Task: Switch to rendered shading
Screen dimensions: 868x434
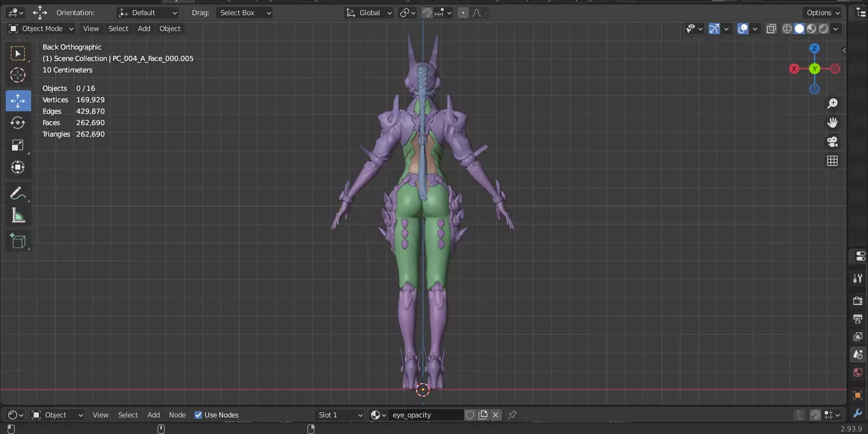Action: tap(824, 29)
